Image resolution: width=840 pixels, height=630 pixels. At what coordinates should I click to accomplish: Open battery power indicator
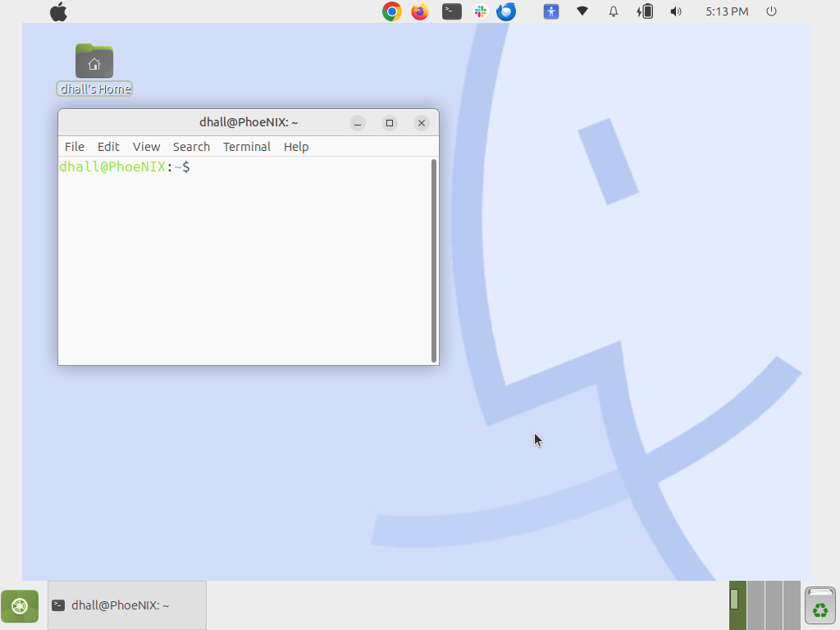(x=645, y=11)
